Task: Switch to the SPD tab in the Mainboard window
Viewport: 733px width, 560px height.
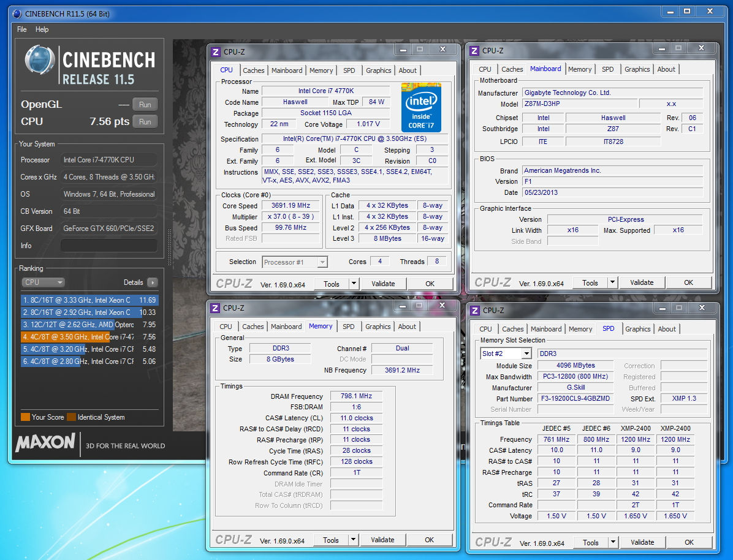Action: [608, 69]
